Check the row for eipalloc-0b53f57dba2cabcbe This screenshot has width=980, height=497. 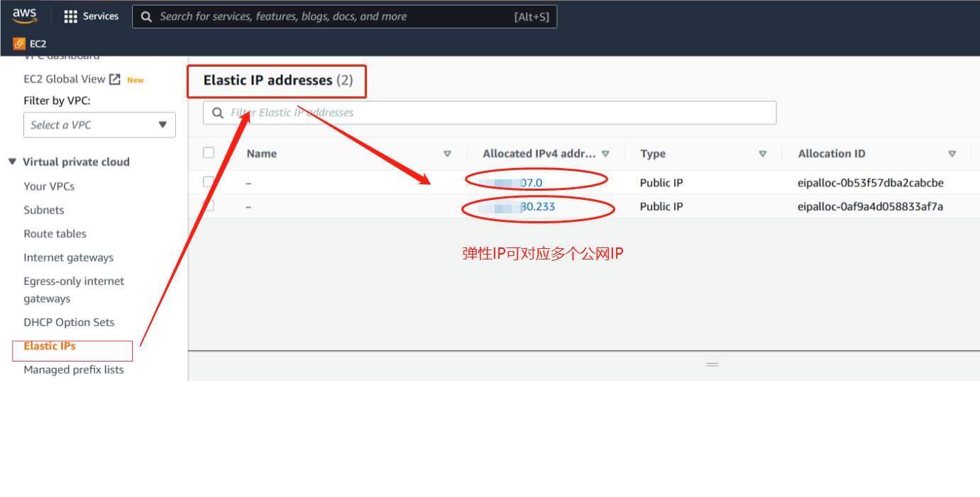209,182
